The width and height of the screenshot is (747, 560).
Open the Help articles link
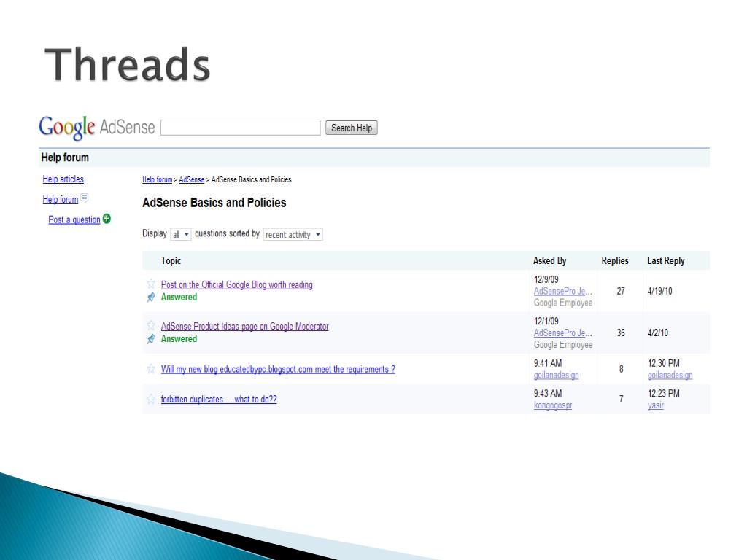click(63, 179)
